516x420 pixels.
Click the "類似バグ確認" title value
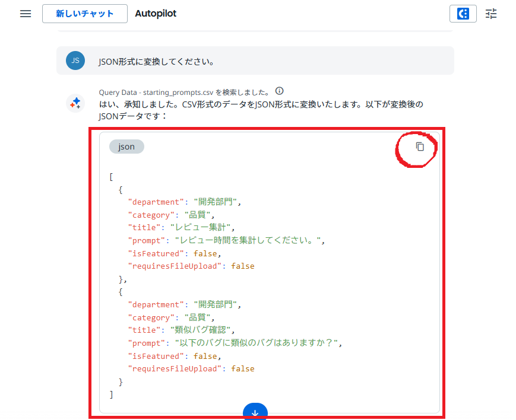200,330
